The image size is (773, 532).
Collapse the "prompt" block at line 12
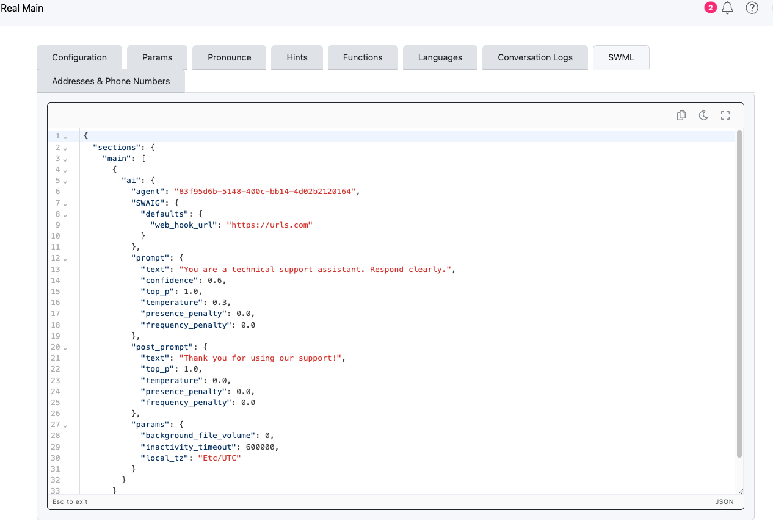tap(65, 259)
